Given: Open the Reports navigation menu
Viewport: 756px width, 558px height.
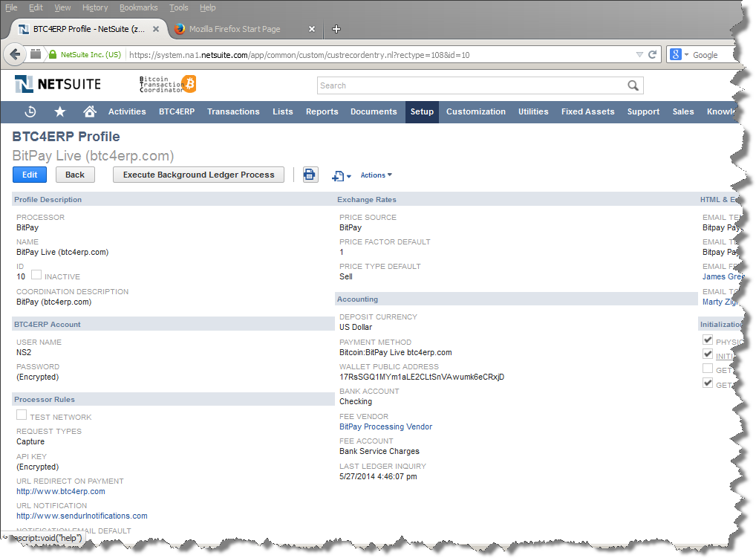Looking at the screenshot, I should point(322,112).
